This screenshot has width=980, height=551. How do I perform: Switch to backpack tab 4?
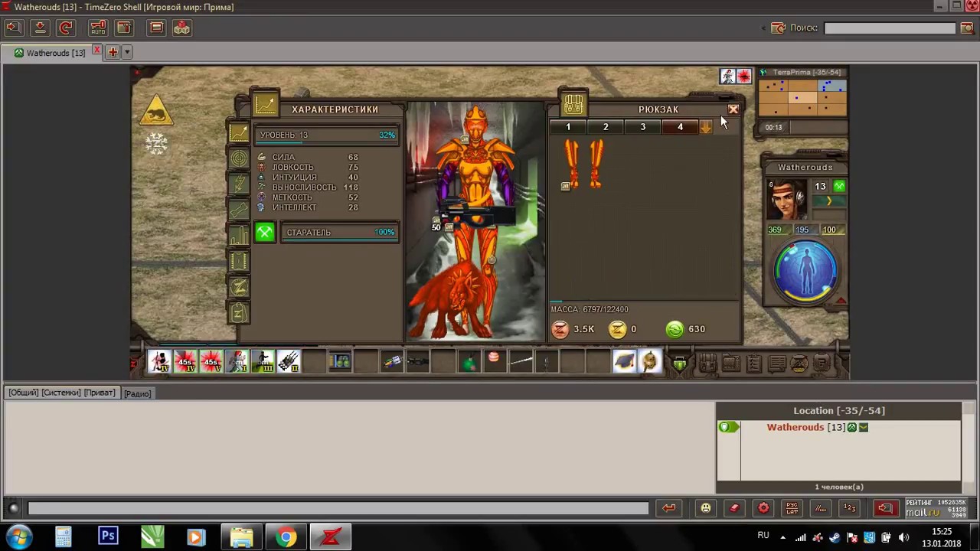tap(680, 127)
